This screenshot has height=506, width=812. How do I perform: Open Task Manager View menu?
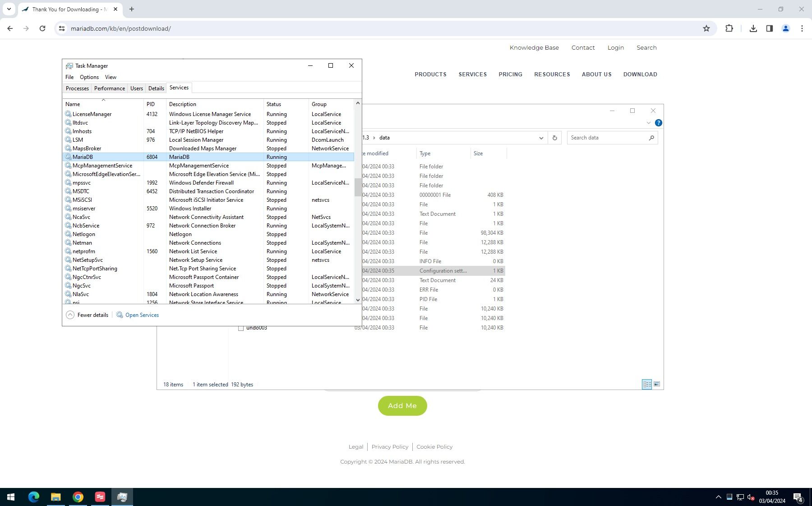pos(111,77)
